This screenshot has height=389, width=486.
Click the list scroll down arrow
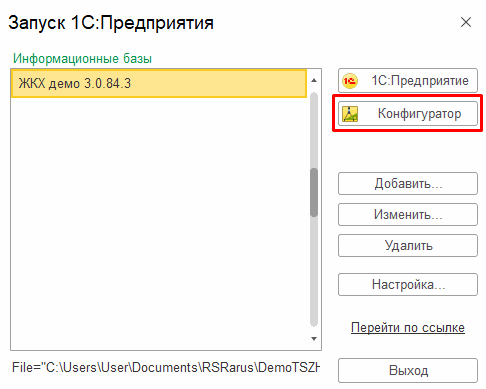[x=314, y=339]
